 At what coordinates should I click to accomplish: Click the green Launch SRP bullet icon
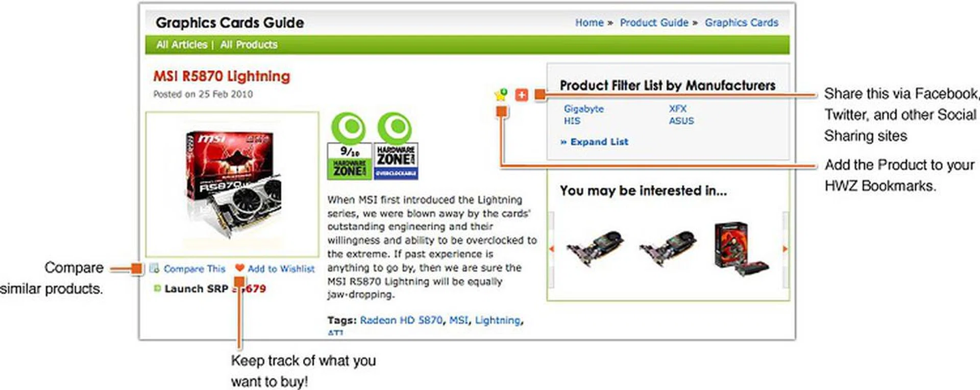[x=157, y=289]
